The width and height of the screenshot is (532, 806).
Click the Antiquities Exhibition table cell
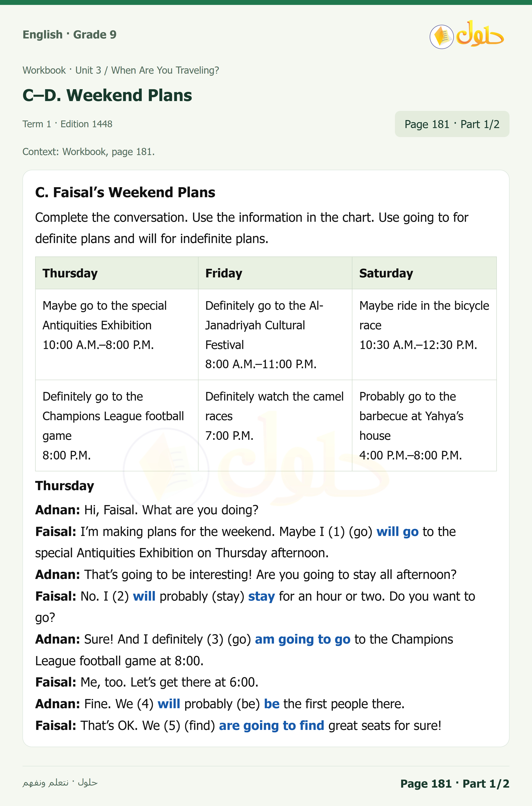[x=117, y=334]
